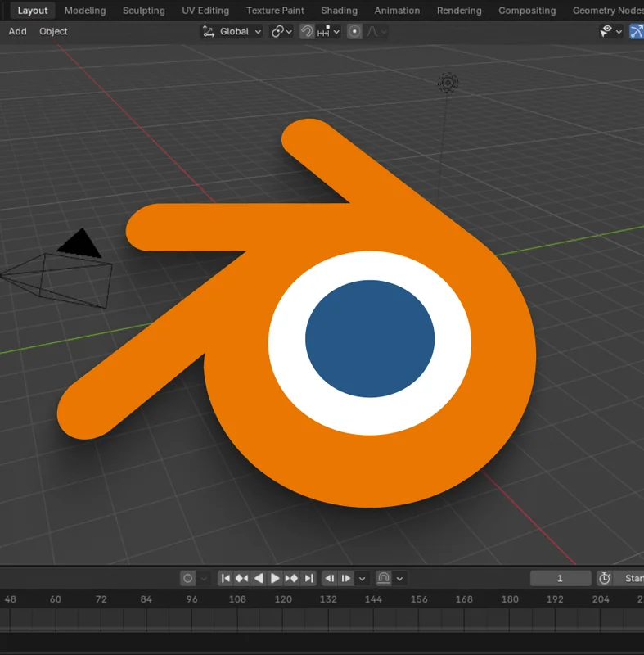The height and width of the screenshot is (655, 644).
Task: Open frame step options dropdown
Action: click(x=362, y=579)
